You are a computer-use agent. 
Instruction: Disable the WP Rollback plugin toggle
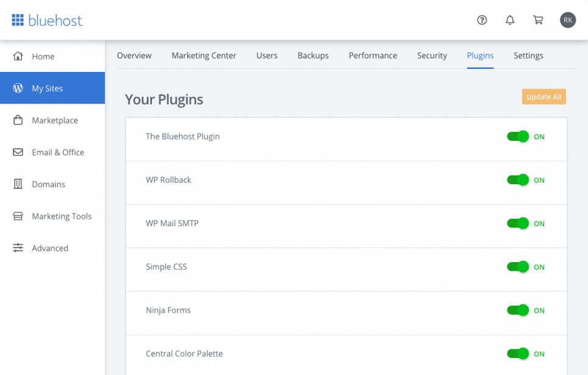pos(518,180)
